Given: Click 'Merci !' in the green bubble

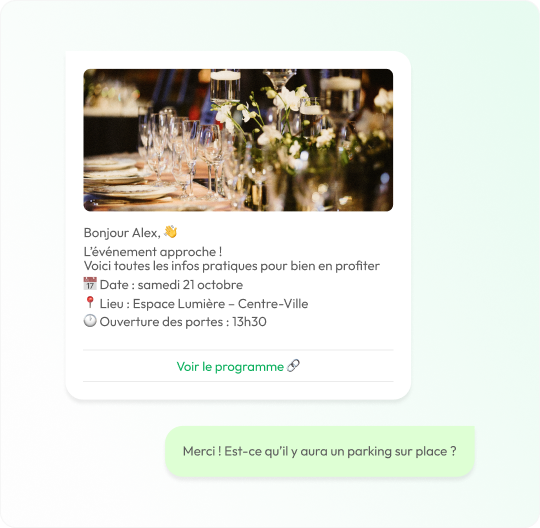Looking at the screenshot, I should pos(202,451).
